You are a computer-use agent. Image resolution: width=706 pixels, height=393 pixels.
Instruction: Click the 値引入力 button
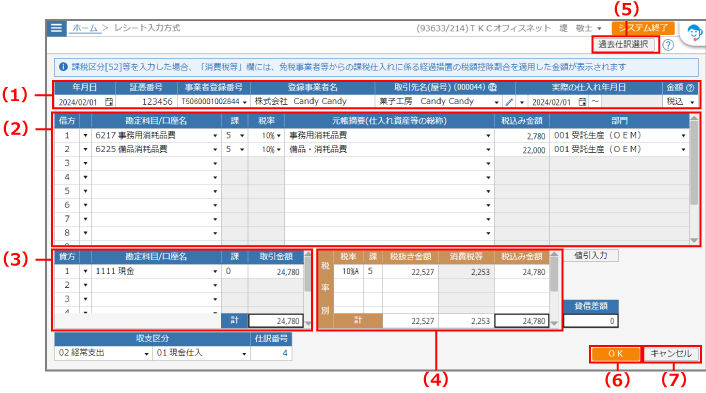pyautogui.click(x=591, y=255)
